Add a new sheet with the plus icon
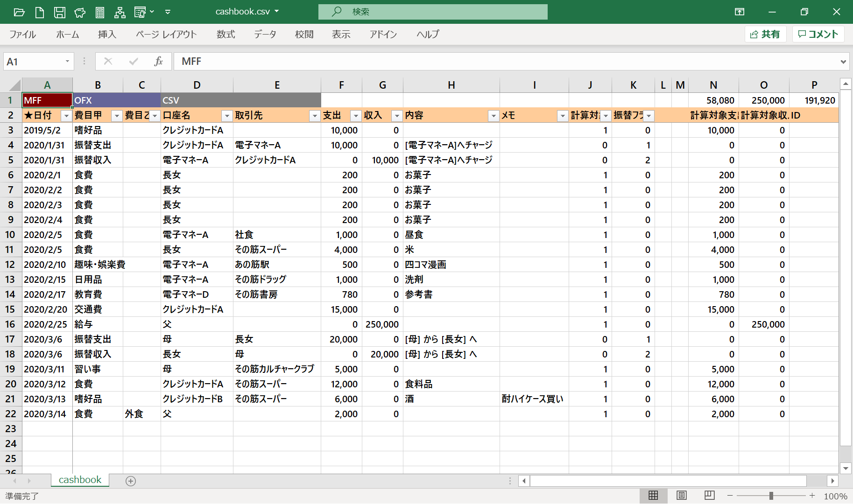This screenshot has height=504, width=853. pyautogui.click(x=131, y=481)
